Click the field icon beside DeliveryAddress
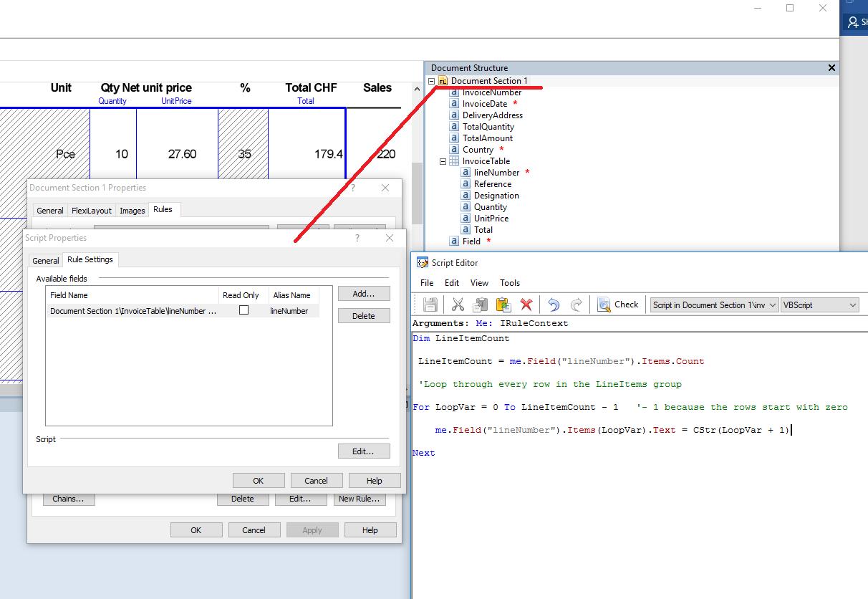This screenshot has width=868, height=599. [454, 115]
